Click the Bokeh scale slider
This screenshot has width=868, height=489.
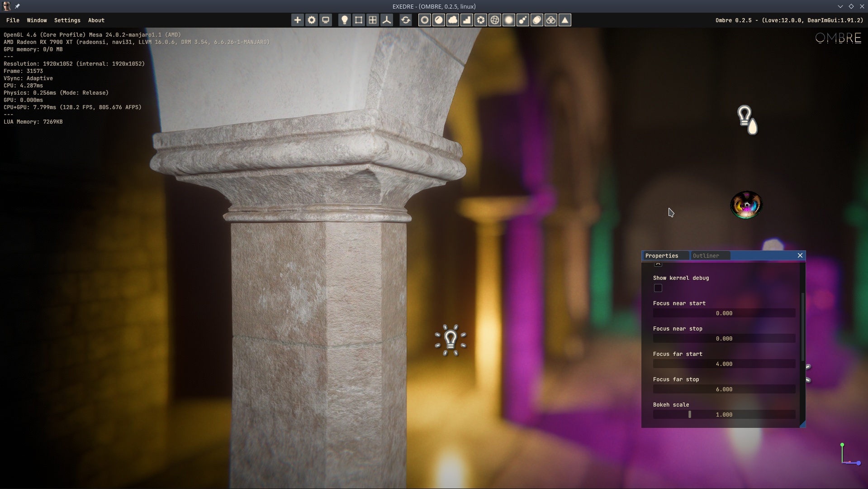tap(724, 415)
